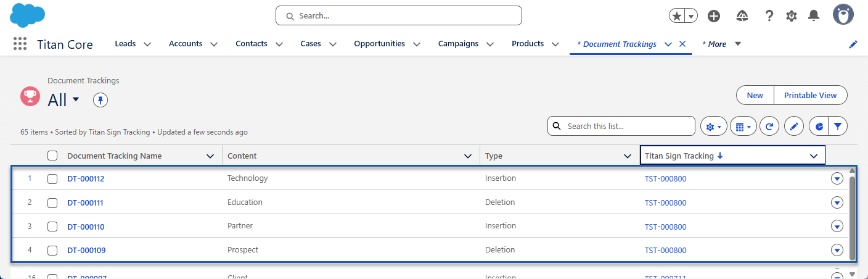Expand the Campaigns tab dropdown
868x279 pixels.
(490, 44)
